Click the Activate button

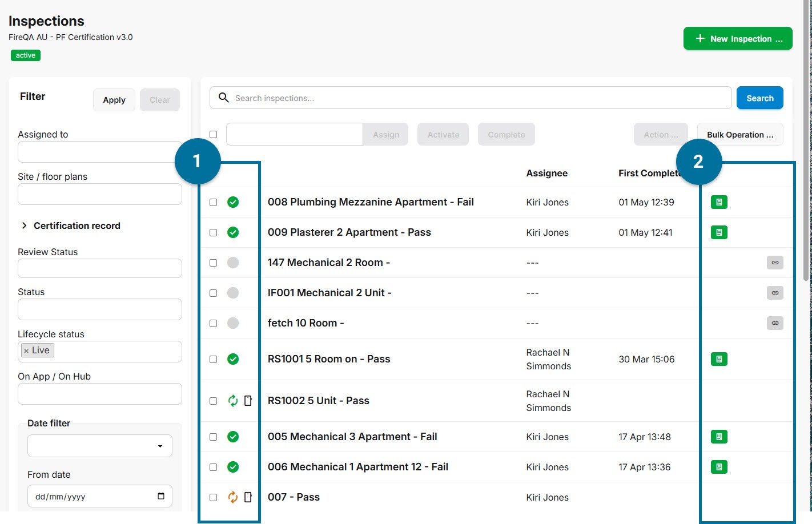443,134
